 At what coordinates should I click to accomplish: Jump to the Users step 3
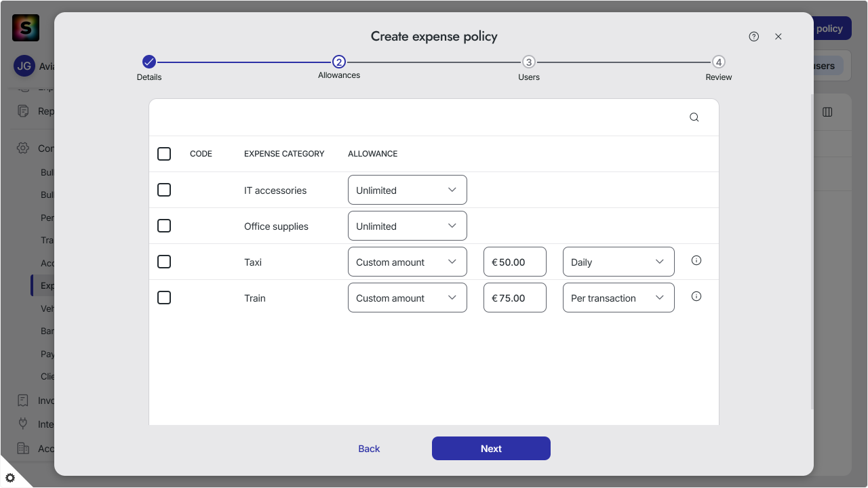[x=529, y=68]
